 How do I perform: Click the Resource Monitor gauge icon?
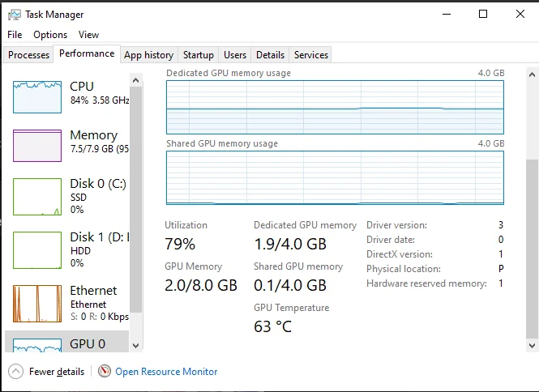click(105, 371)
